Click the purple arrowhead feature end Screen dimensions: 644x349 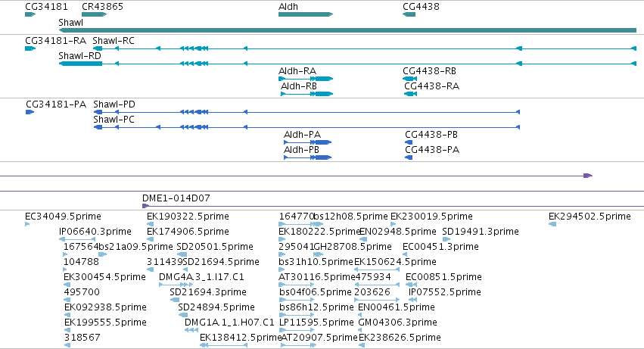click(x=588, y=176)
